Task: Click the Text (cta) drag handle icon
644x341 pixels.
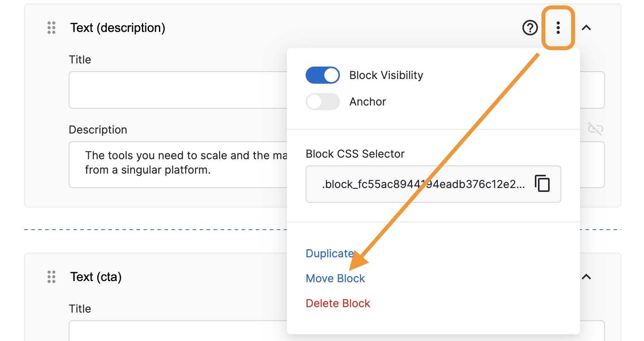Action: [51, 277]
